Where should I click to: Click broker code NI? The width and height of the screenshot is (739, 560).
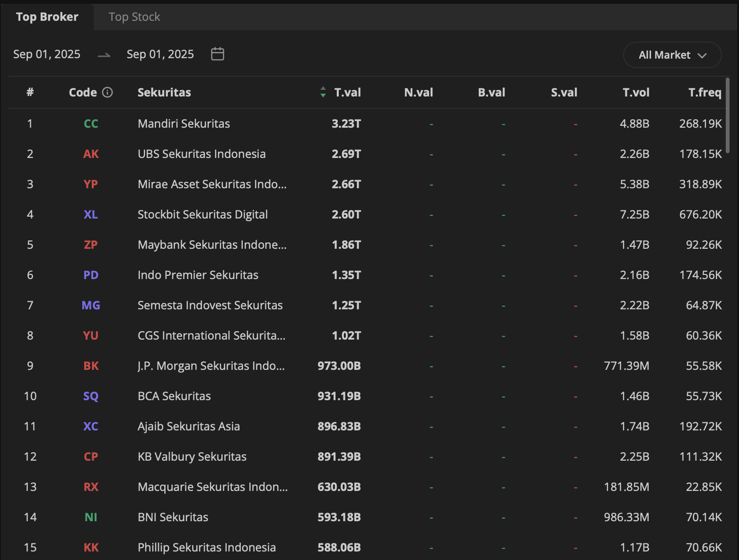(x=91, y=517)
